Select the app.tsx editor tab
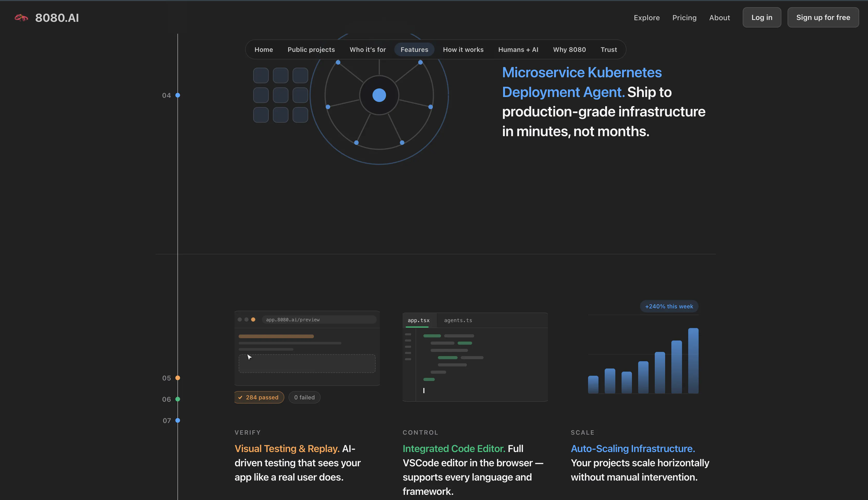Screen dimensions: 868x500 pos(418,320)
